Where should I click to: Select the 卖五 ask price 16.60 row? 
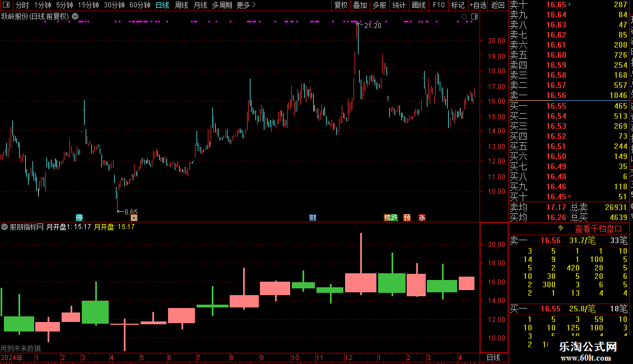pos(569,55)
